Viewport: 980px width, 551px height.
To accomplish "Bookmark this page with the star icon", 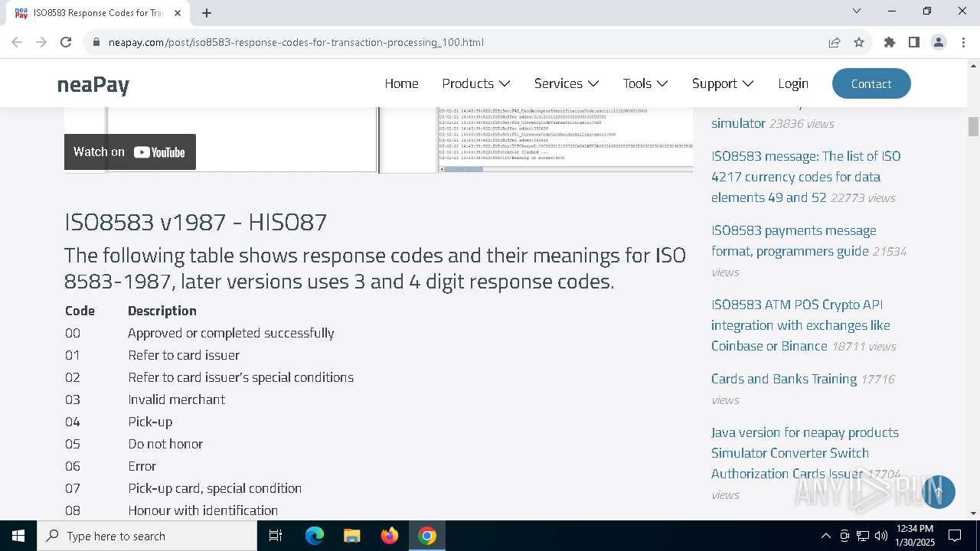I will pyautogui.click(x=859, y=42).
